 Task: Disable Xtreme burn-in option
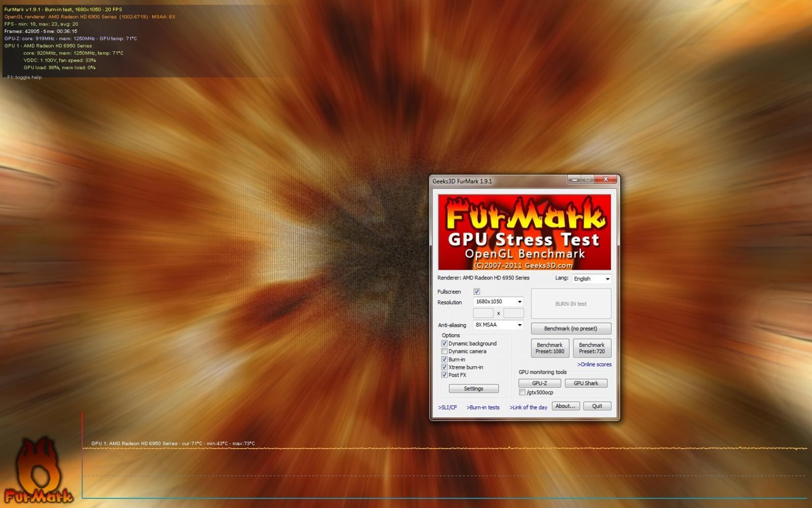(444, 367)
